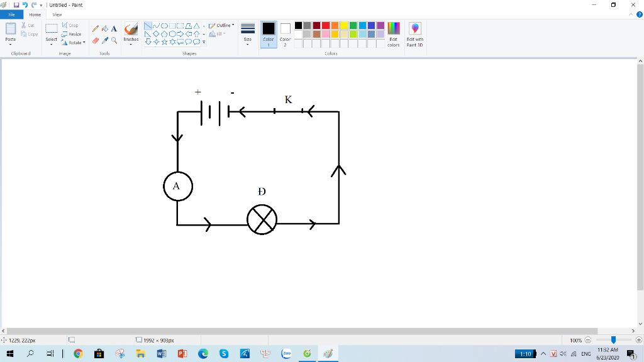Click the Paste clipboard icon
The height and width of the screenshot is (362, 644).
[11, 29]
